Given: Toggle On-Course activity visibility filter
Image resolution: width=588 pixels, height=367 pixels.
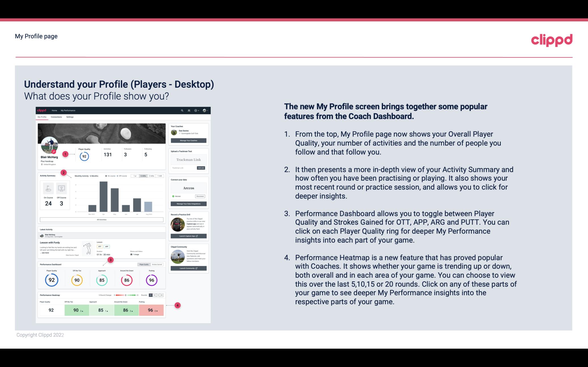Looking at the screenshot, I should (110, 176).
